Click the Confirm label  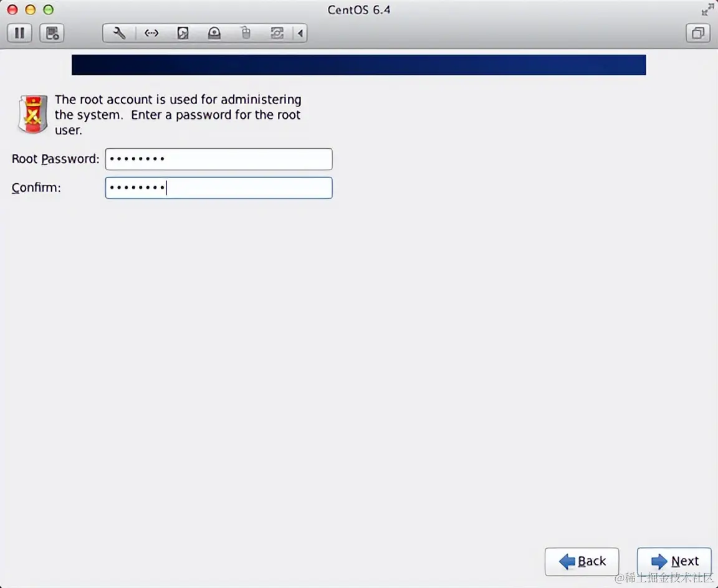tap(36, 188)
